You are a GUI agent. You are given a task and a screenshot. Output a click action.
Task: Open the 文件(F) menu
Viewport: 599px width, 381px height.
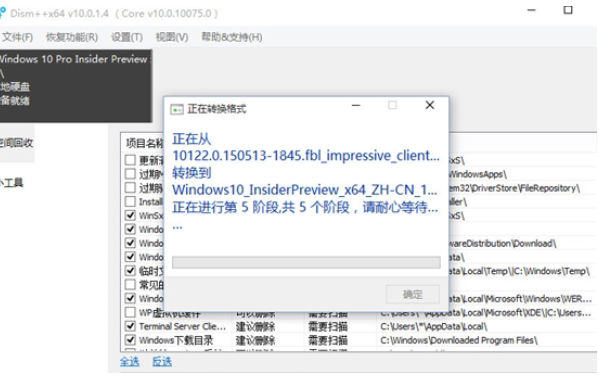tap(17, 37)
